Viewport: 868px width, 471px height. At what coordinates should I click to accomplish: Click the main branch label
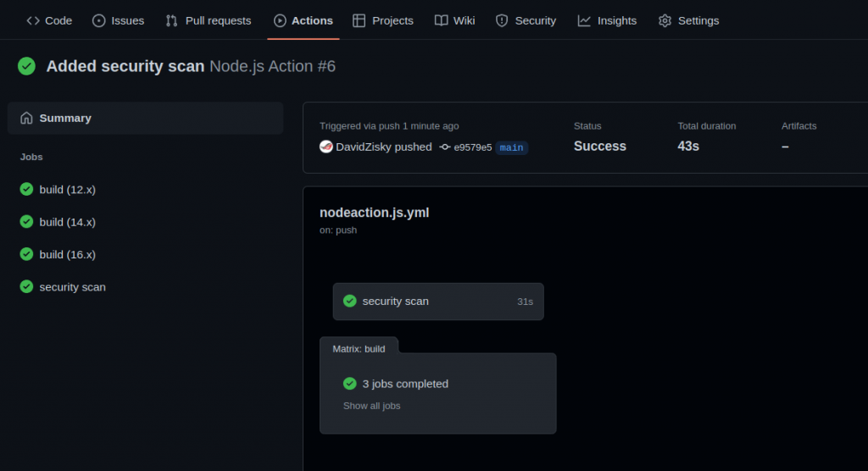511,147
